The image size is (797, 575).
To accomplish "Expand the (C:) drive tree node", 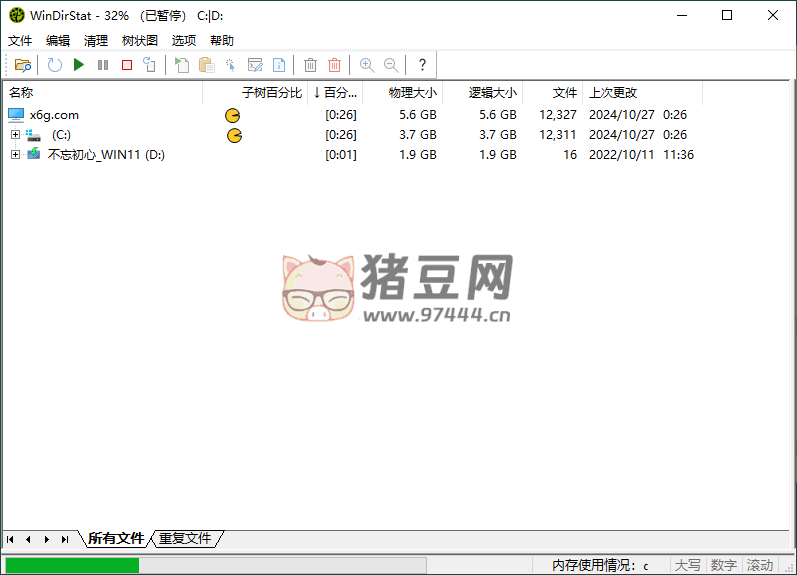I will click(15, 135).
